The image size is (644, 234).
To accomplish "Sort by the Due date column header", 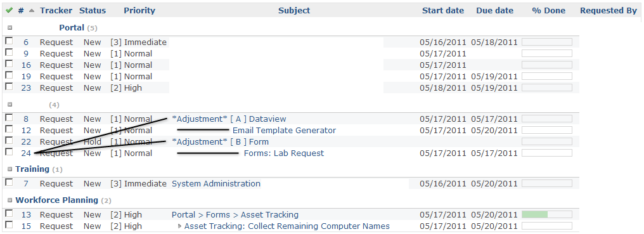I will point(495,11).
